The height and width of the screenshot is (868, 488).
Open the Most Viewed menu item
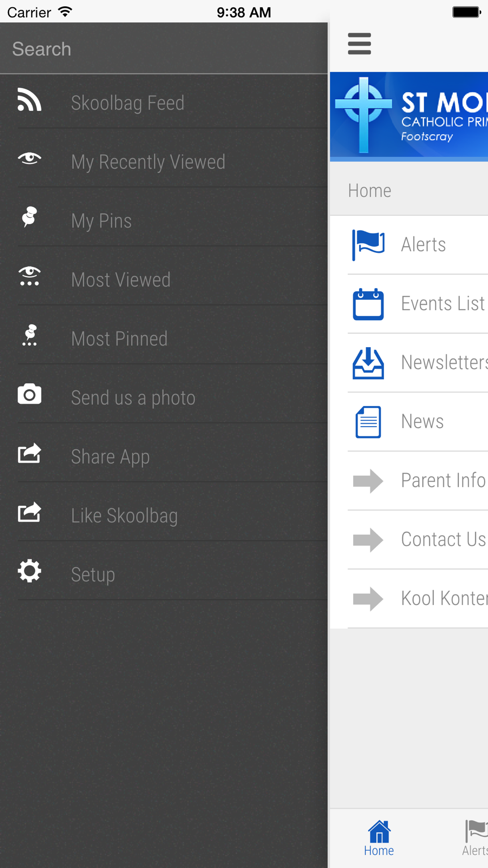tap(164, 280)
